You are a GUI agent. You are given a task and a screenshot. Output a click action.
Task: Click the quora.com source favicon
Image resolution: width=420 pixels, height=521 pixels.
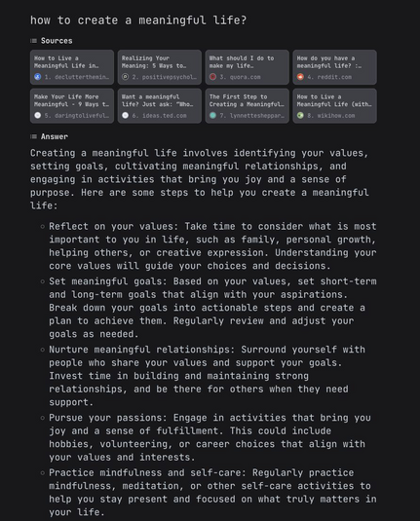pyautogui.click(x=212, y=77)
